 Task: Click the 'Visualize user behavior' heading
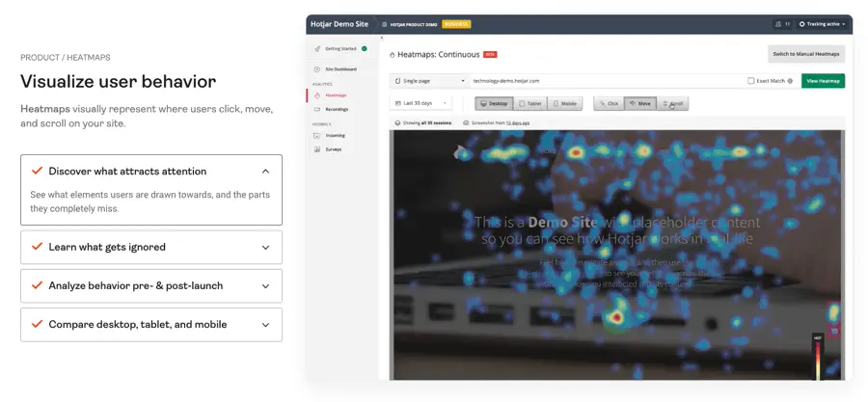click(x=119, y=81)
